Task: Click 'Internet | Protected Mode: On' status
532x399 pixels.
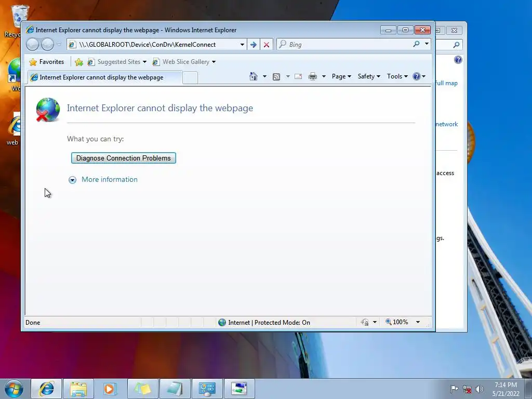Action: (264, 322)
